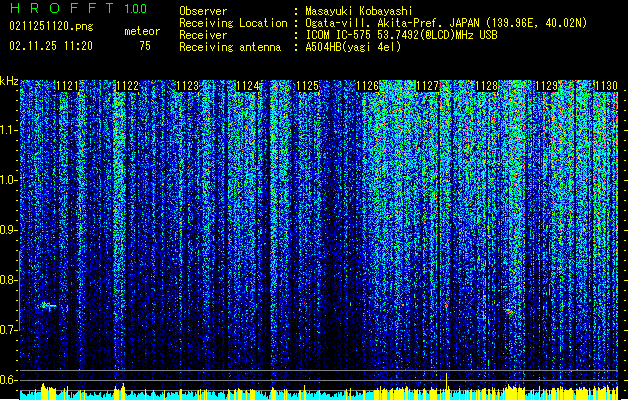
Task: Click the Receiving antenna field label
Action: tap(230, 47)
